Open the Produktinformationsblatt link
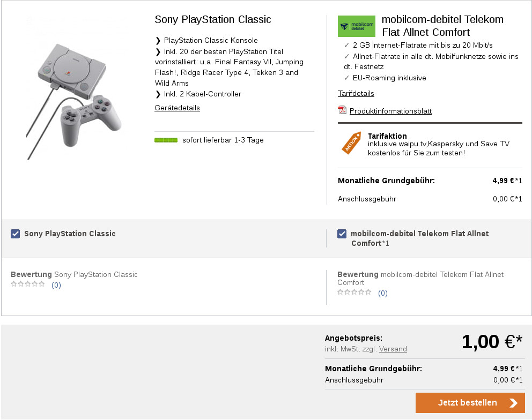Screen dimensions: 532x420 pos(390,111)
